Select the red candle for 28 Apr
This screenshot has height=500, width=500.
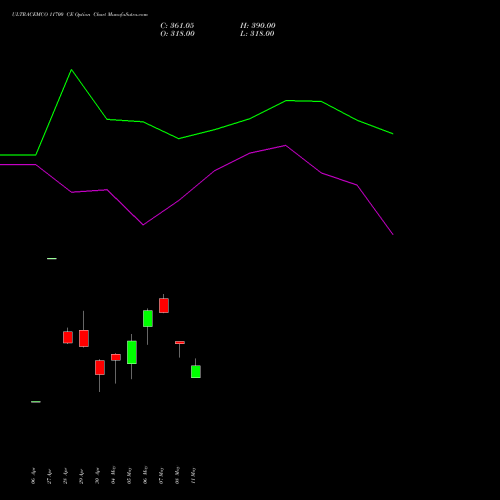pos(68,337)
